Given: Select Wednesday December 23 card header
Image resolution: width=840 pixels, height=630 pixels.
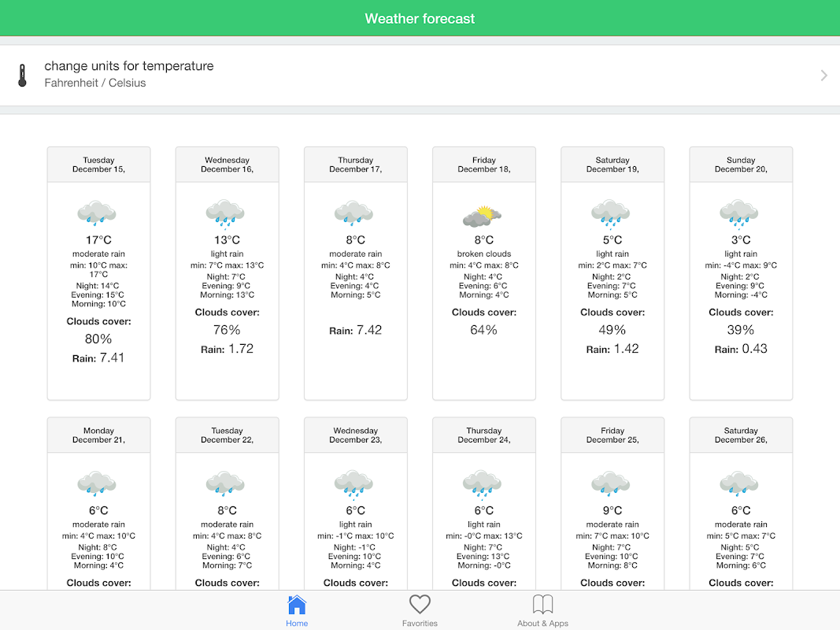Looking at the screenshot, I should (356, 435).
